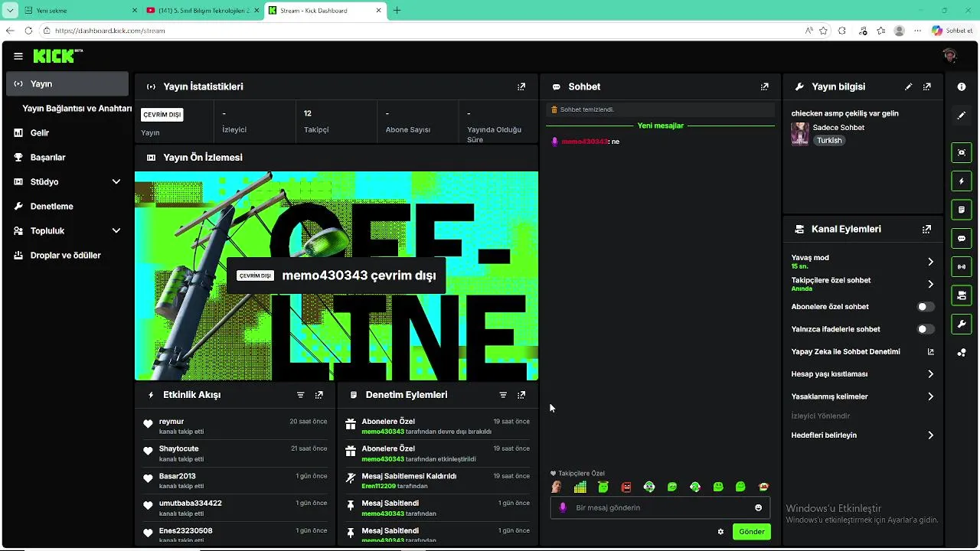Toggle the document moderation widget icon in right sidebar
The image size is (980, 551).
[x=962, y=210]
